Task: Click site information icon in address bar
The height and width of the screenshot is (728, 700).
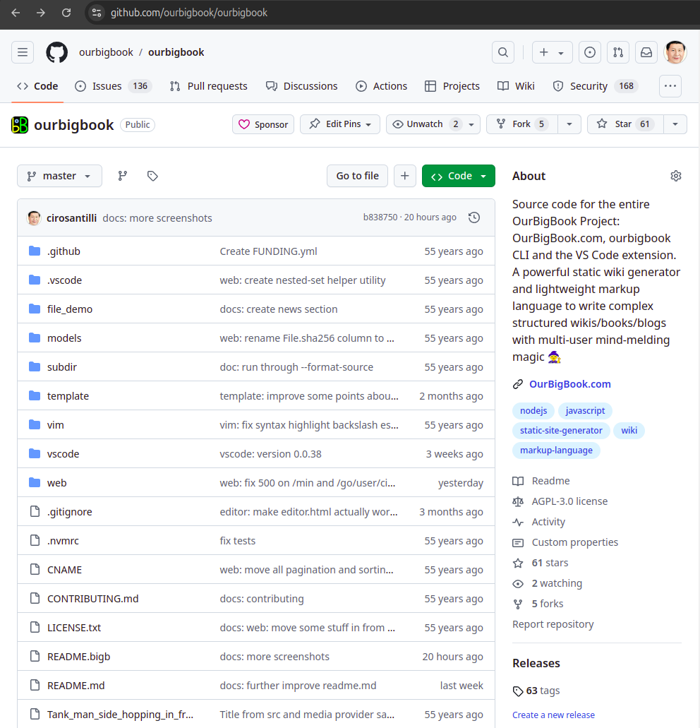Action: coord(97,13)
